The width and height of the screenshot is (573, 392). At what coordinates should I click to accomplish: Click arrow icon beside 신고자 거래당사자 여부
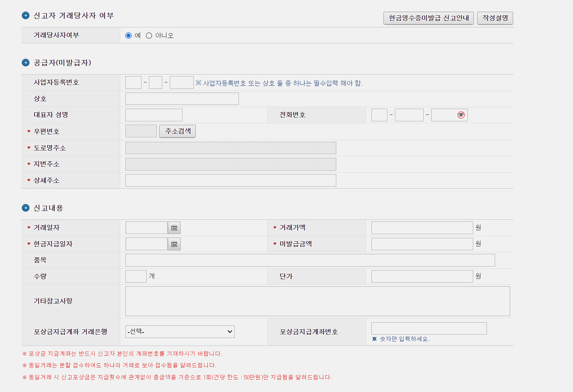[26, 15]
